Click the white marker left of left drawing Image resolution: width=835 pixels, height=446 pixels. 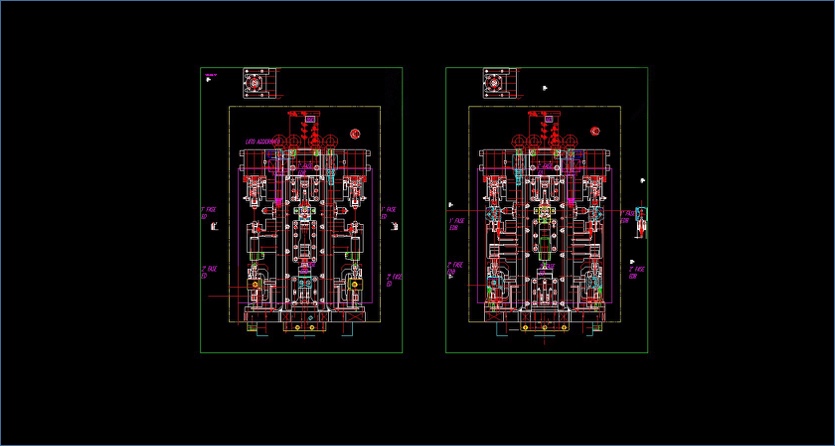pyautogui.click(x=218, y=227)
